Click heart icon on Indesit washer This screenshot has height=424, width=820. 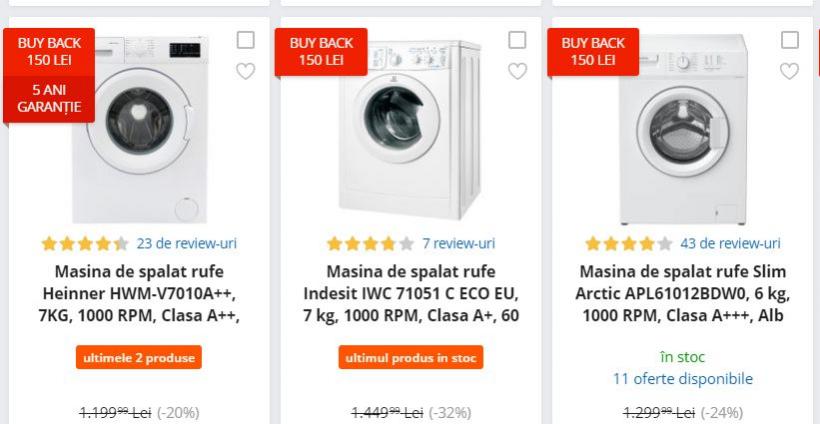click(x=517, y=71)
